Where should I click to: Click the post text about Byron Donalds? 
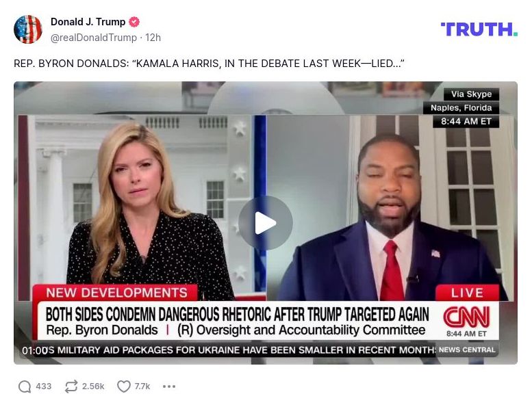tap(209, 64)
